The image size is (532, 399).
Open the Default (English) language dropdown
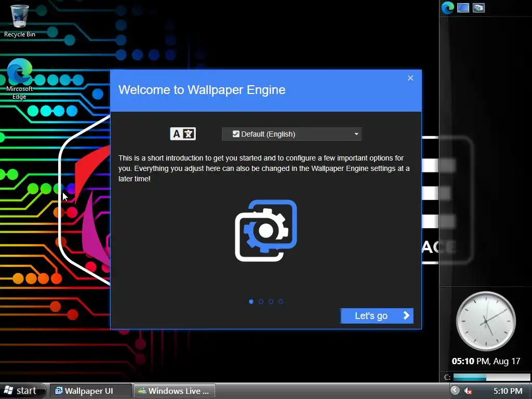pyautogui.click(x=292, y=134)
